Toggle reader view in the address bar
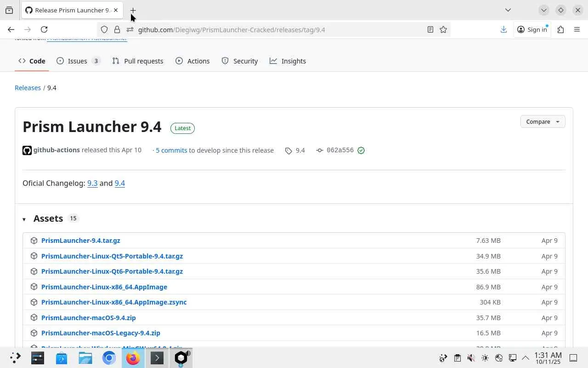 (x=430, y=29)
